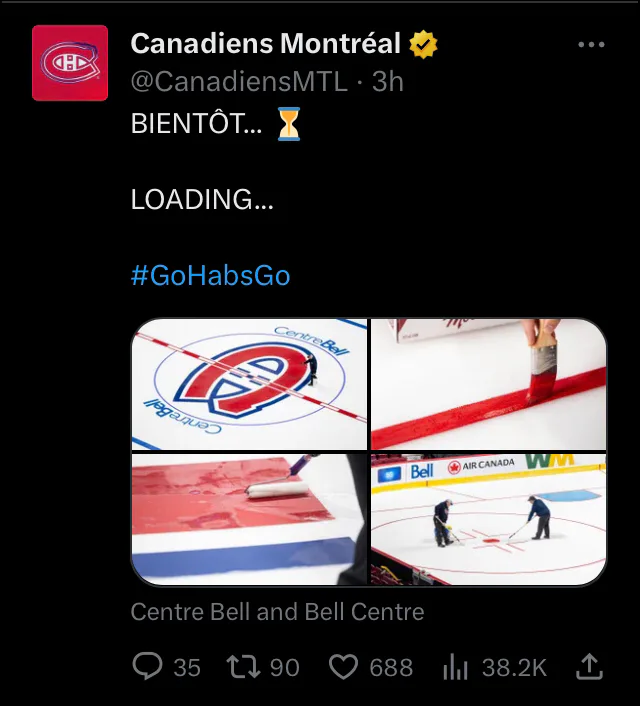View tweet analytics via the bar chart icon

tap(455, 667)
